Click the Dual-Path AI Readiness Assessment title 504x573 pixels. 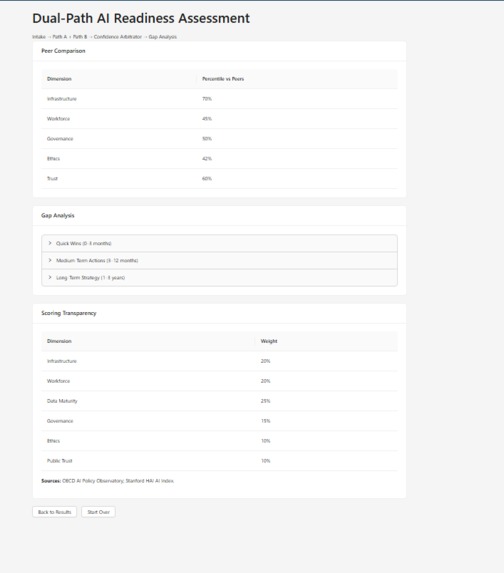(x=141, y=18)
